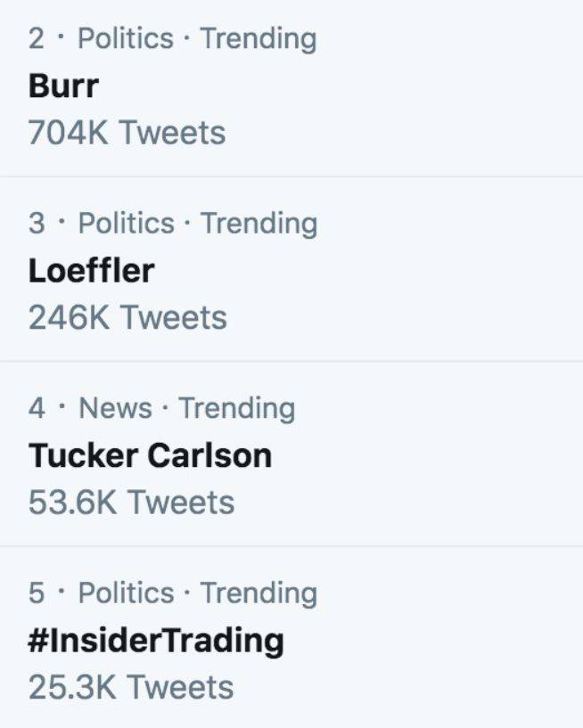Click the number 3 rank label

coord(37,224)
